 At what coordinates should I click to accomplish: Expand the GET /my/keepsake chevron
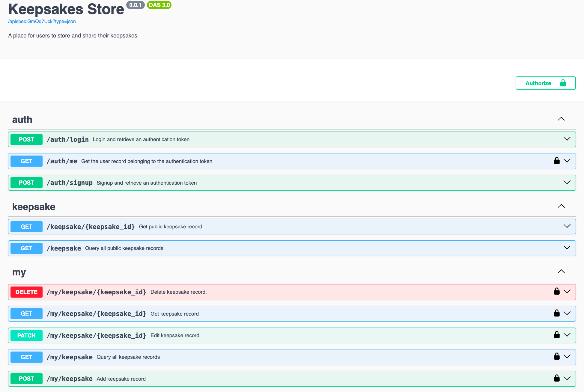coord(567,357)
